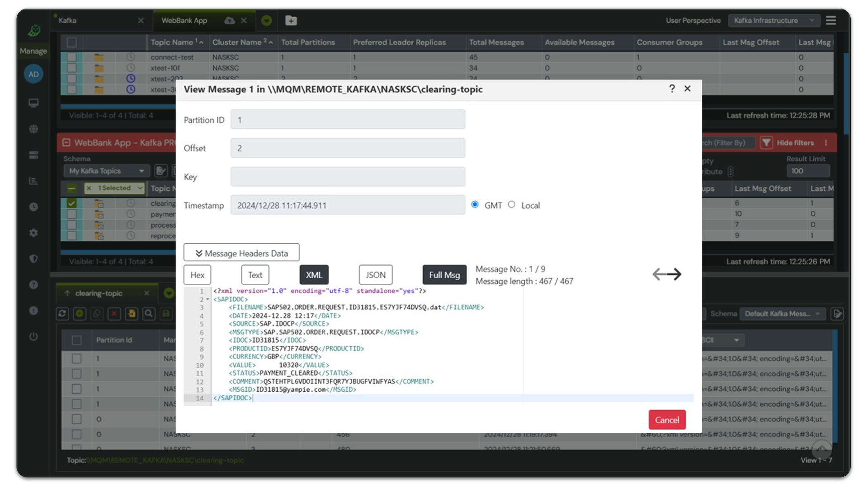Open the chart reports icon in sidebar
Image resolution: width=868 pixels, height=488 pixels.
point(33,181)
